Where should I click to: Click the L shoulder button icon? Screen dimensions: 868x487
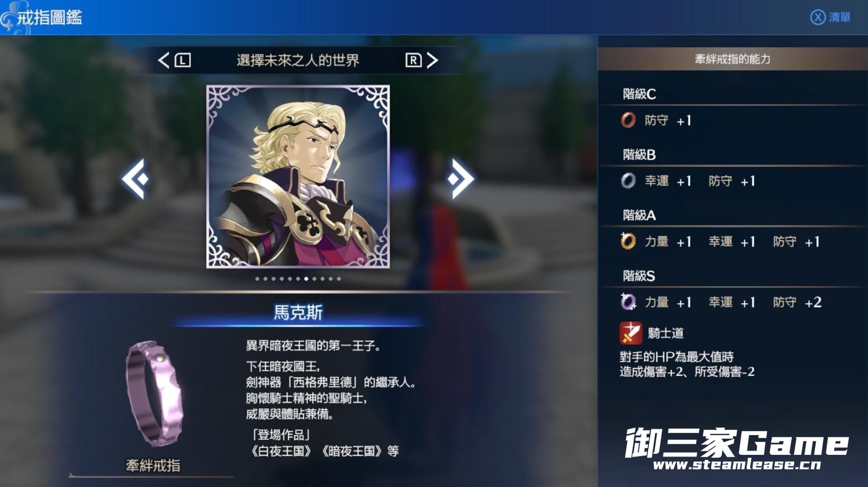183,60
